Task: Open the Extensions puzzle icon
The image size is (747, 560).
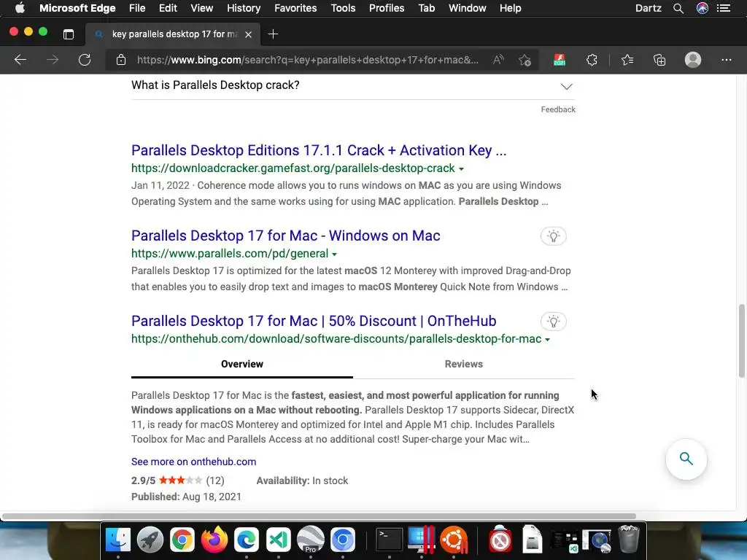Action: tap(592, 60)
